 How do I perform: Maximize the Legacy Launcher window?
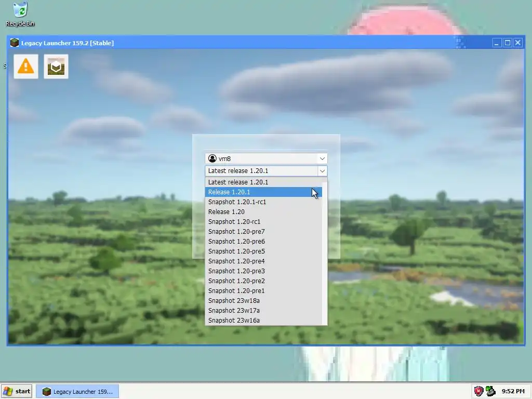(507, 43)
